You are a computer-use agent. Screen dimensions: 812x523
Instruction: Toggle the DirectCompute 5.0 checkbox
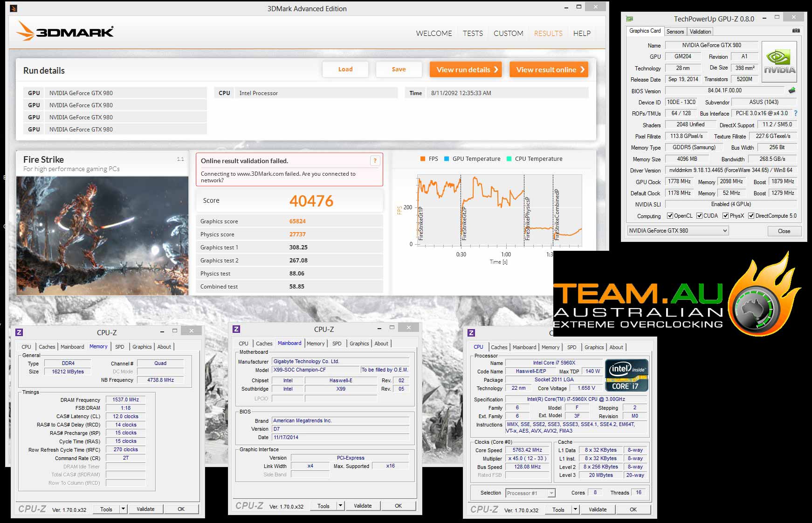pos(751,216)
